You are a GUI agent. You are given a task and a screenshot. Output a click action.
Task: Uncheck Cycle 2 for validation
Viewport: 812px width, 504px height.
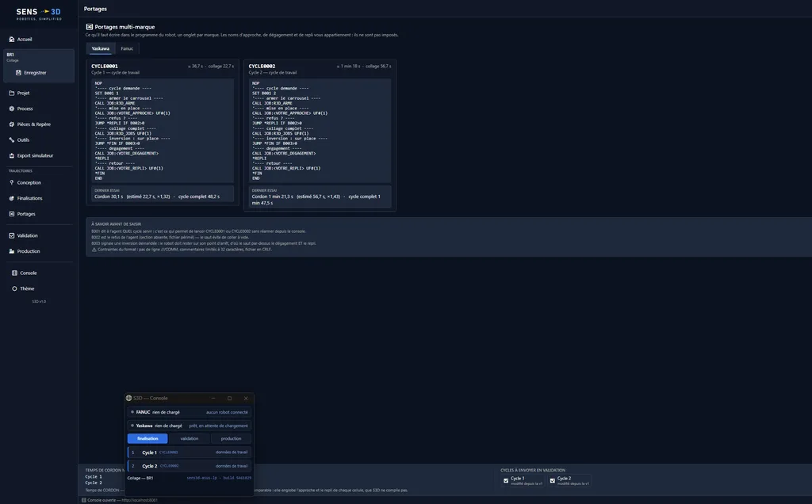[553, 481]
